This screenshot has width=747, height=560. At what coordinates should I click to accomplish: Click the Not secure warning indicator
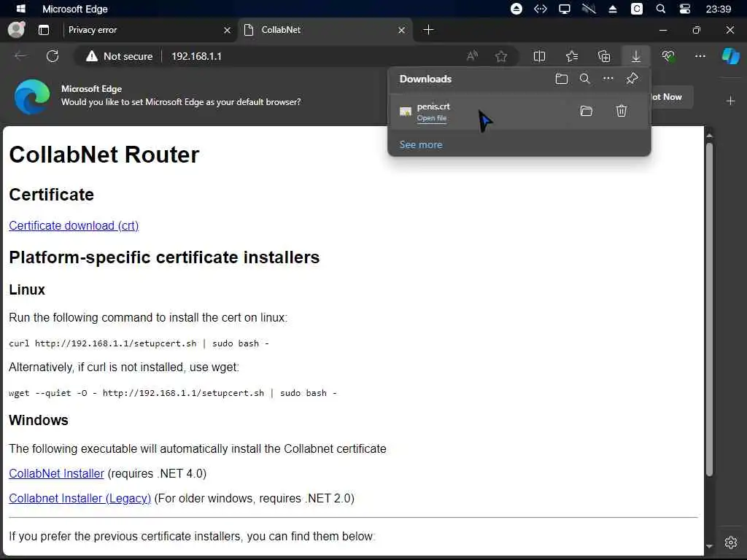pos(119,56)
